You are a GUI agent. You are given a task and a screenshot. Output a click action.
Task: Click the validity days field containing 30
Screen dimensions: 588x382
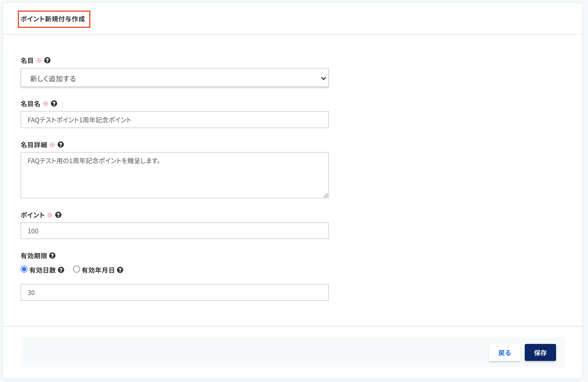[175, 292]
